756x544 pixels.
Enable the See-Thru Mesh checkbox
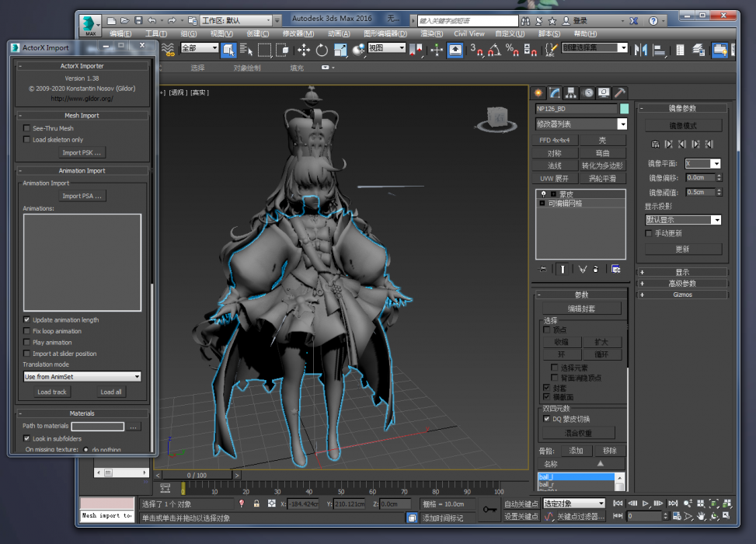(x=27, y=128)
